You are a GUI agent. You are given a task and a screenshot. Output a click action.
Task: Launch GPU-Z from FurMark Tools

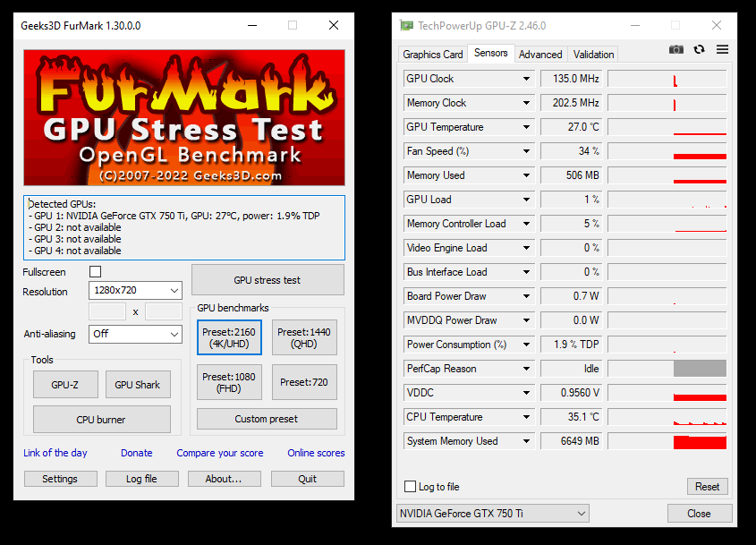coord(65,385)
